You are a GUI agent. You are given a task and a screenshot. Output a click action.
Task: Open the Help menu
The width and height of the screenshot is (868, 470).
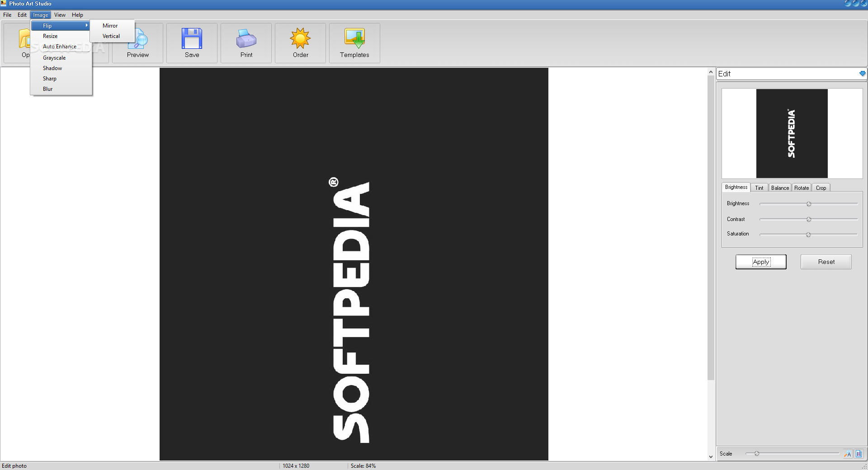coord(77,15)
